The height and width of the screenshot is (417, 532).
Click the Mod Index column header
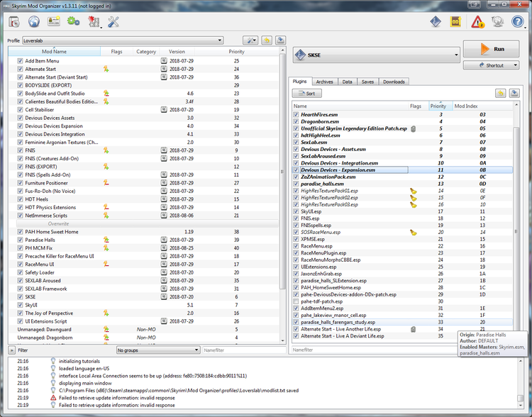pos(483,106)
